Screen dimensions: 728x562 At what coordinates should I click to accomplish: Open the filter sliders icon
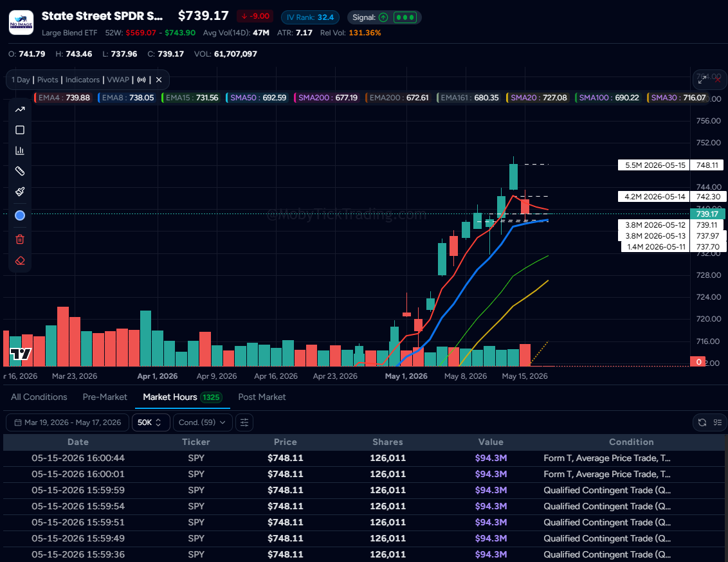244,422
